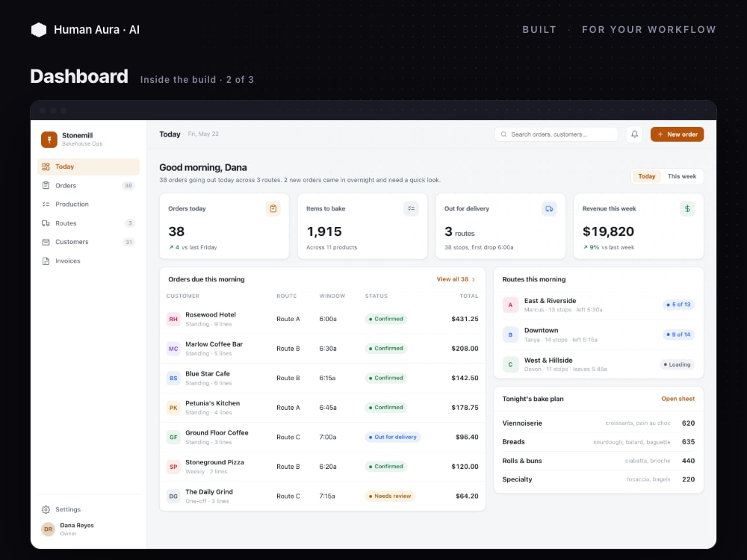Click the truck icon on Out for delivery card
The width and height of the screenshot is (747, 560).
click(549, 208)
